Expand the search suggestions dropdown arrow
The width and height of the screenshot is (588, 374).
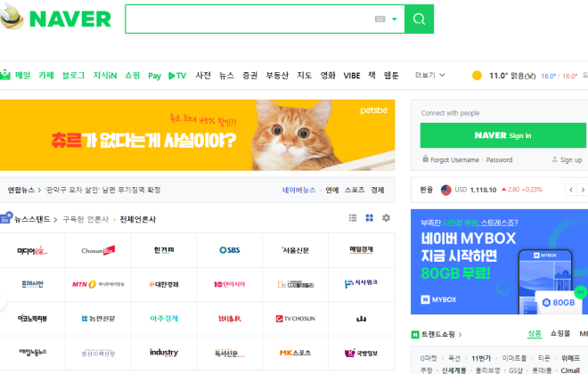pyautogui.click(x=394, y=19)
